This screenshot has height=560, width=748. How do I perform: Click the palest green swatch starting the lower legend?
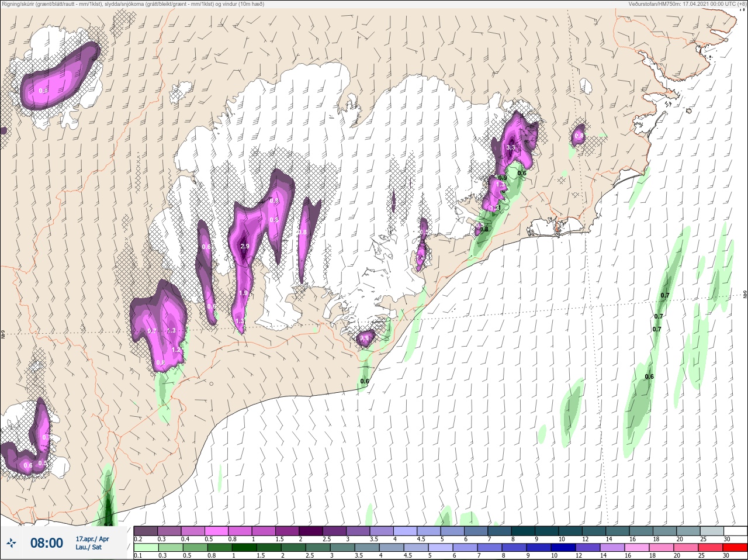[146, 548]
